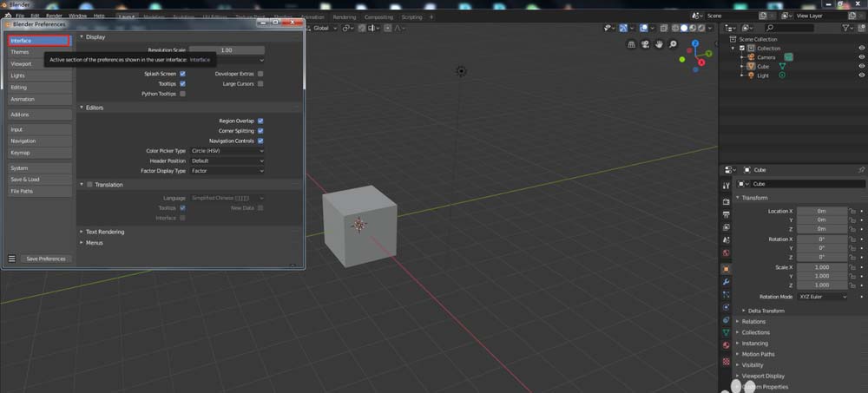The height and width of the screenshot is (393, 868).
Task: Toggle camera view icon in viewport
Action: [x=645, y=44]
